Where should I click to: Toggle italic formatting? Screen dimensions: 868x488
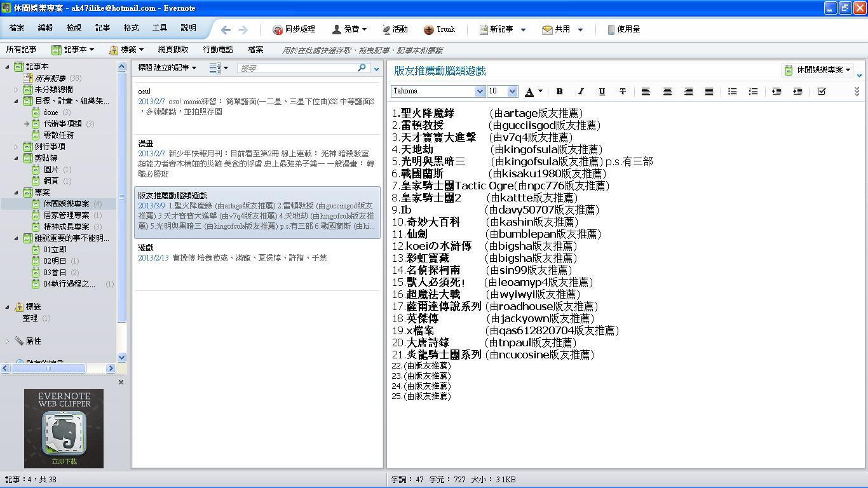point(580,91)
